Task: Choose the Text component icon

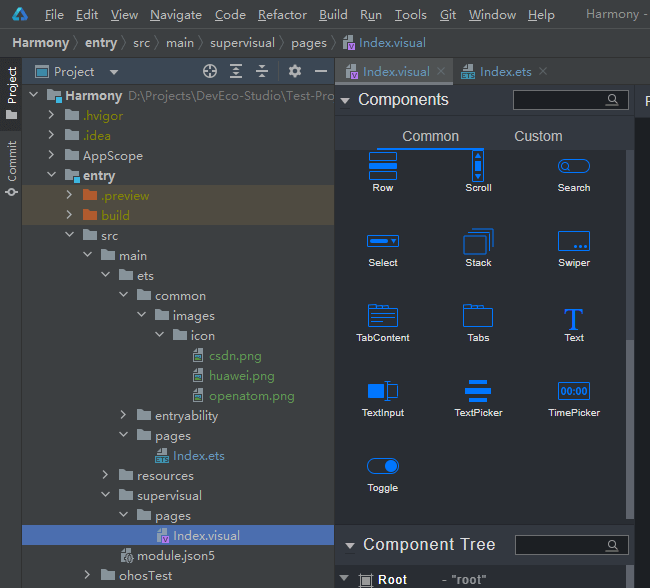Action: click(574, 319)
